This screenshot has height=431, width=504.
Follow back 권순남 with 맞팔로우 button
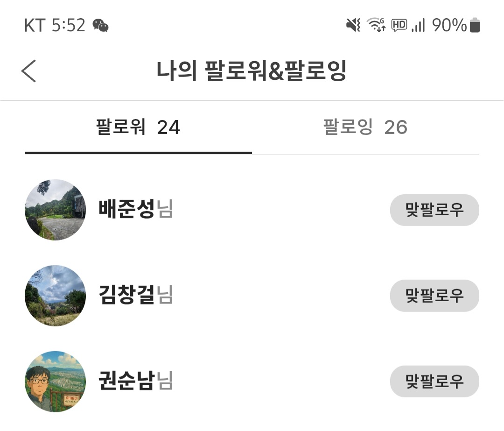[x=434, y=381]
